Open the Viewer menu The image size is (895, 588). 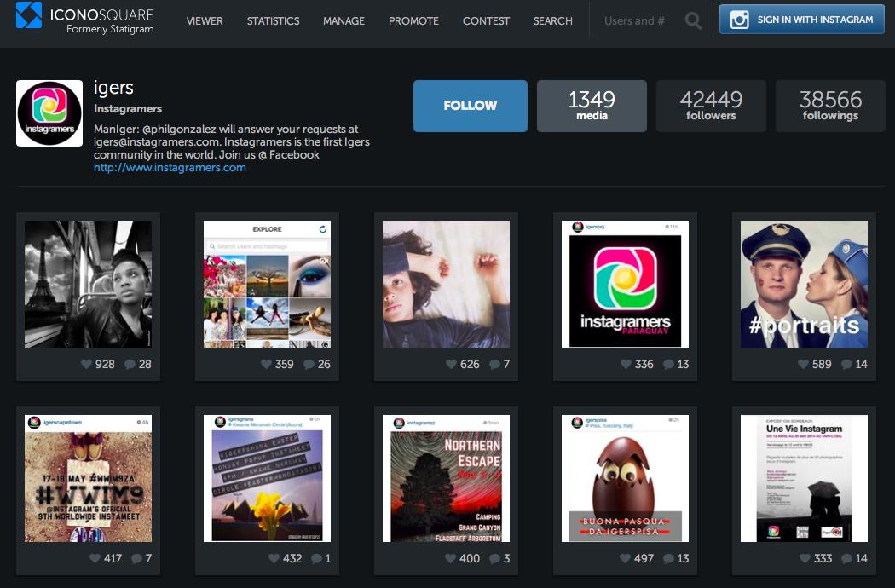(x=205, y=21)
